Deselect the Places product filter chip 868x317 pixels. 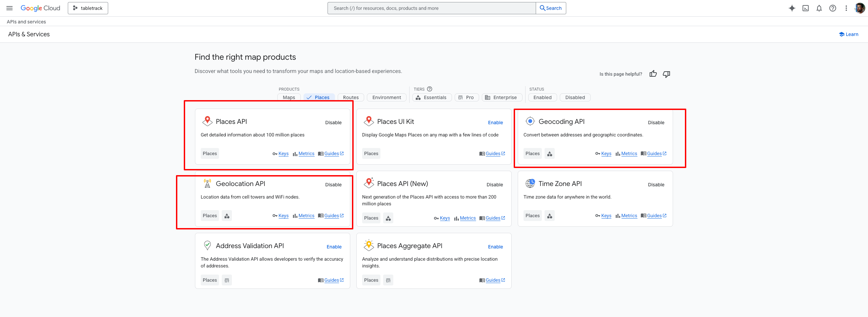click(319, 97)
